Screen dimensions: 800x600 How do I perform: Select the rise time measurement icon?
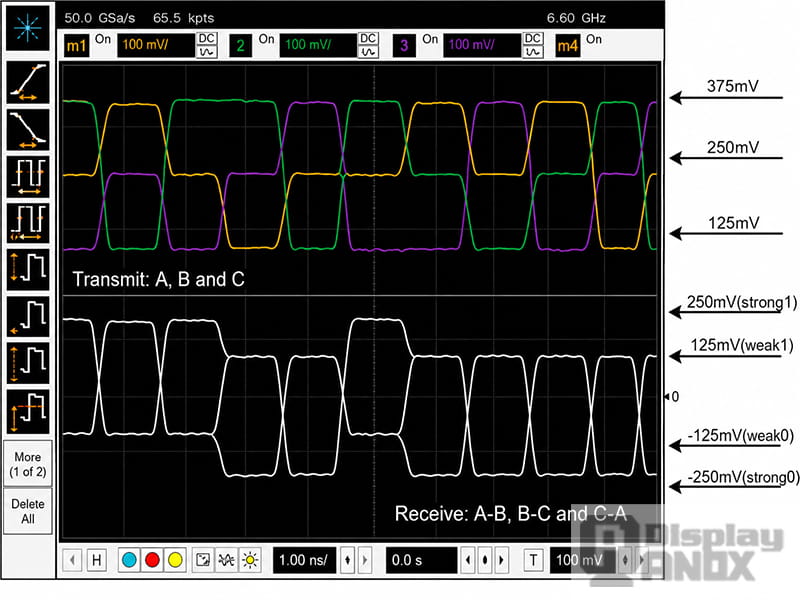[28, 82]
